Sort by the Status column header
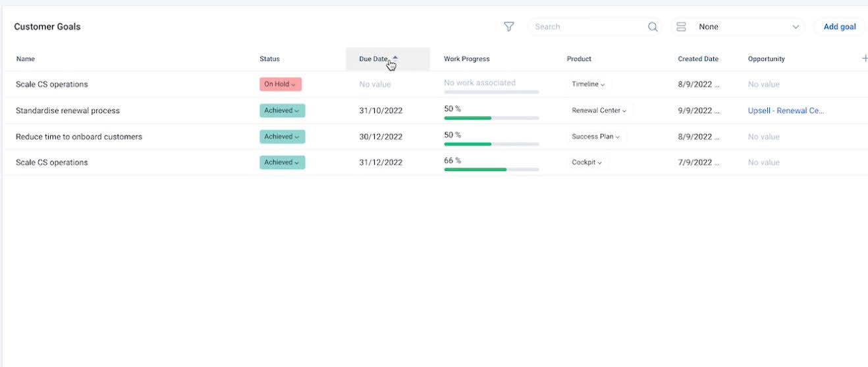 tap(269, 59)
